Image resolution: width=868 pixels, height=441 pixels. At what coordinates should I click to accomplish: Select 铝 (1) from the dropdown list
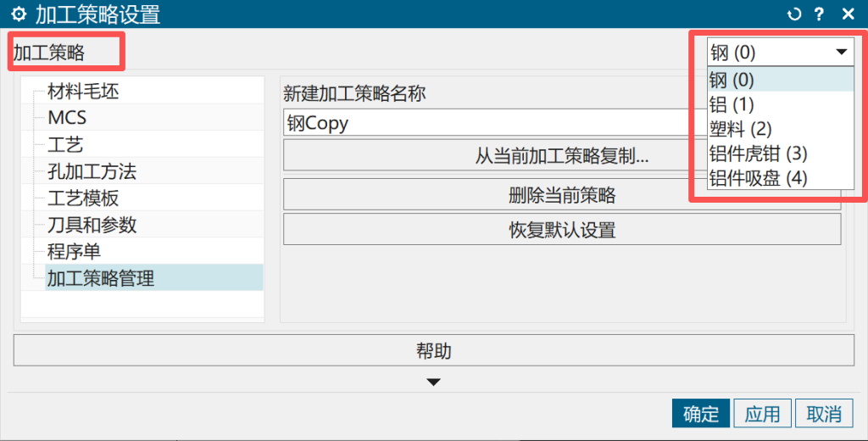point(732,104)
